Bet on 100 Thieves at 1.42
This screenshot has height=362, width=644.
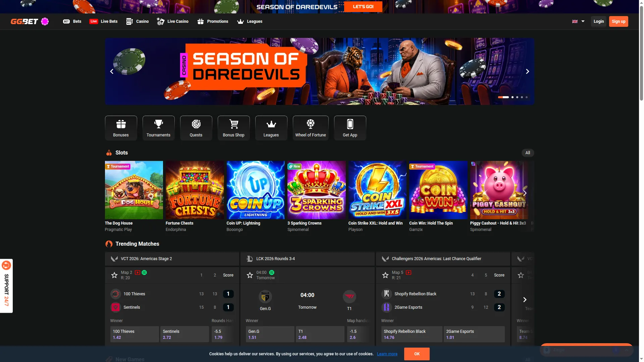(135, 334)
